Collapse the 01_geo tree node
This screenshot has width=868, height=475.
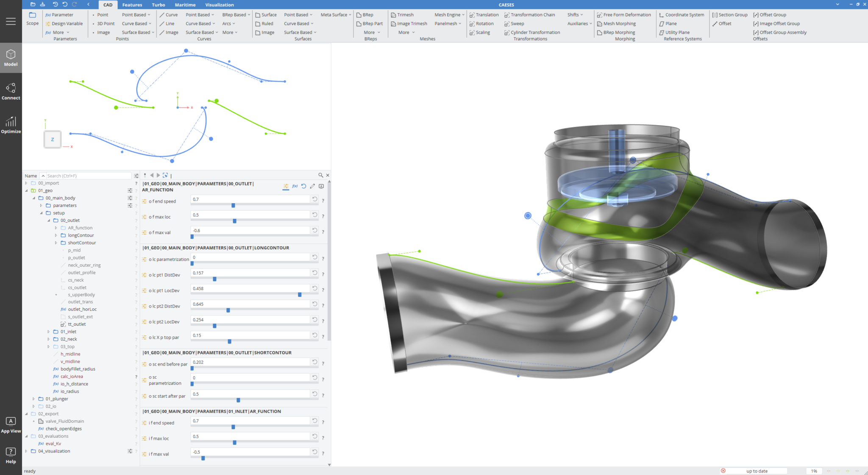pyautogui.click(x=26, y=190)
